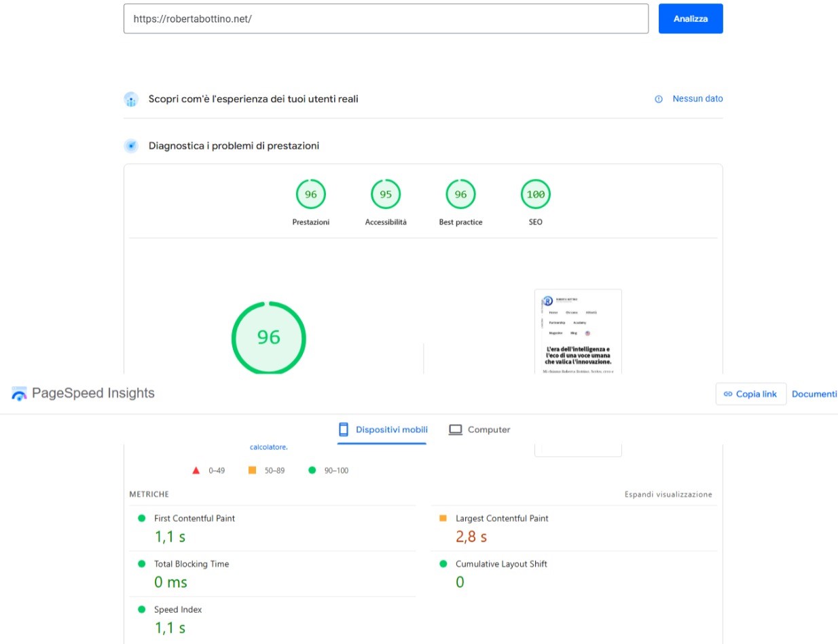Click the 0 ms blocking time value
838x644 pixels.
[171, 582]
